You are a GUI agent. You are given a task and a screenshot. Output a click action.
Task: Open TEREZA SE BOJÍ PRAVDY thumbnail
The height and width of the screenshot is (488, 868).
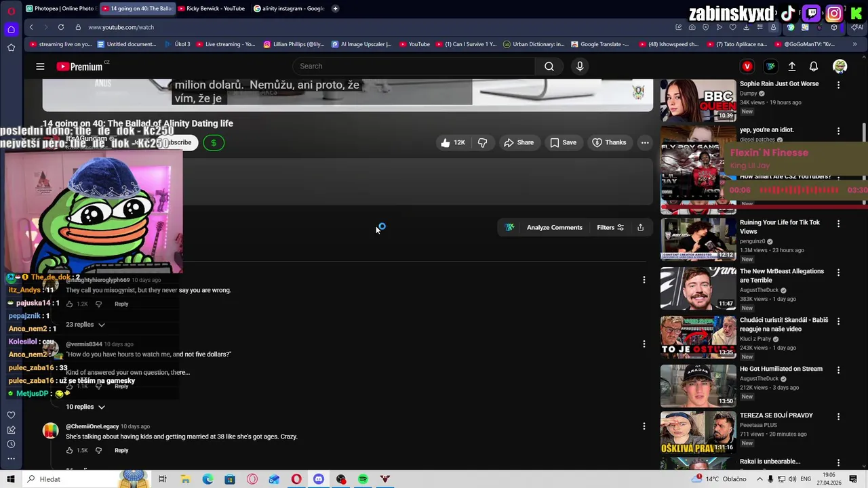pyautogui.click(x=698, y=432)
